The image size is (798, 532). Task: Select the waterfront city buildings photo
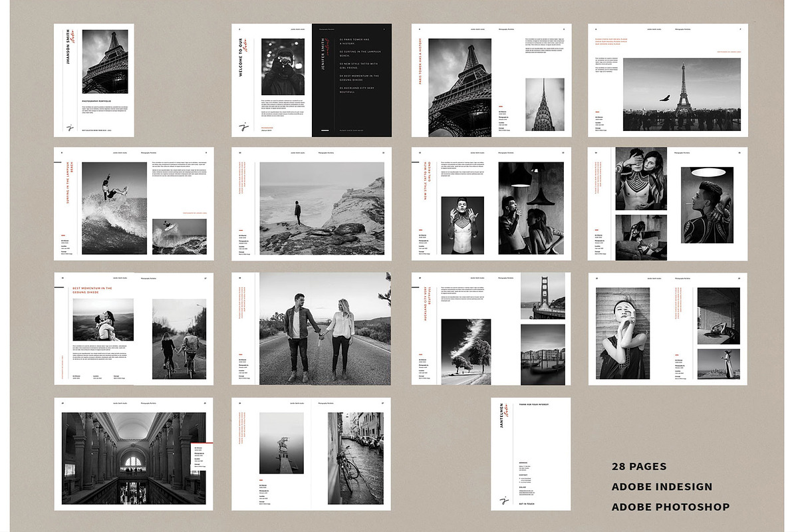point(543,354)
